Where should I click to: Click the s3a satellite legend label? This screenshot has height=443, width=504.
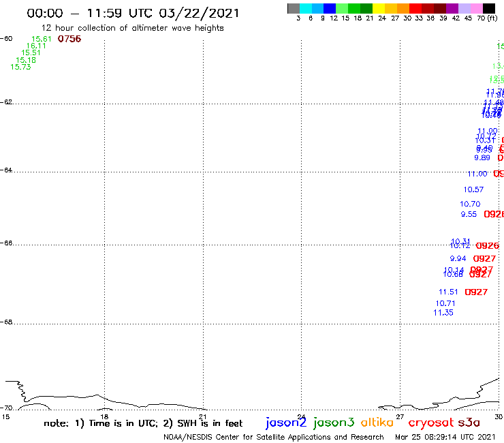pyautogui.click(x=469, y=423)
